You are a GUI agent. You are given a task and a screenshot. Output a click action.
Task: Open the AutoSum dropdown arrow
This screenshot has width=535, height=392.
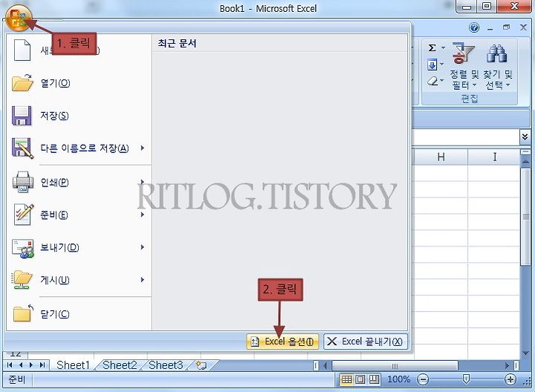(x=443, y=48)
